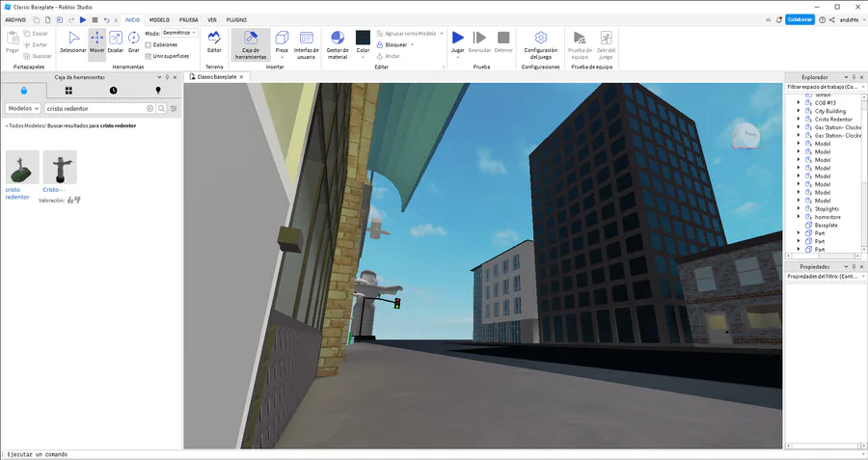
Task: Open Interfaz de usuario tool
Action: pos(306,44)
